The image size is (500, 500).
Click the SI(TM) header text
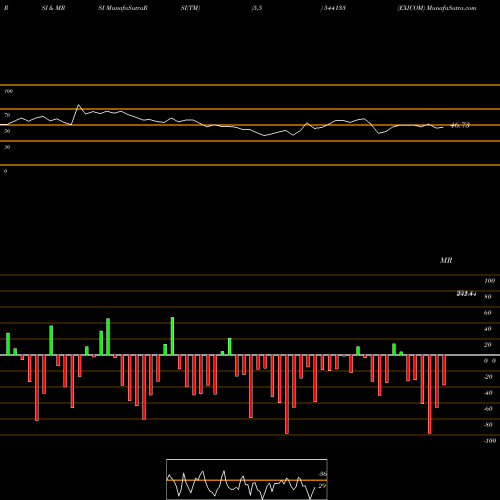coord(190,8)
